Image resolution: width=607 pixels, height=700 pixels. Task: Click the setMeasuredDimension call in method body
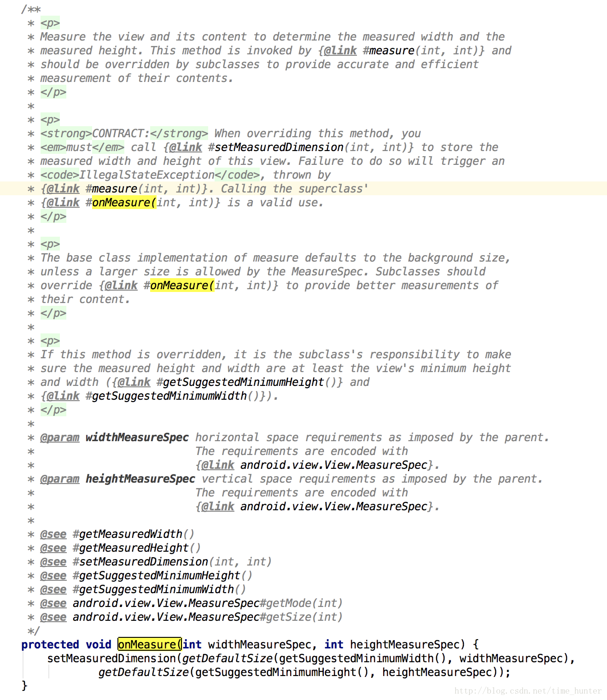point(111,659)
